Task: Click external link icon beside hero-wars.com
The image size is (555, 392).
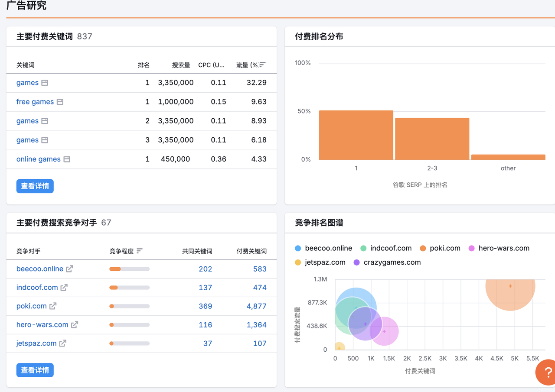Action: click(x=75, y=325)
